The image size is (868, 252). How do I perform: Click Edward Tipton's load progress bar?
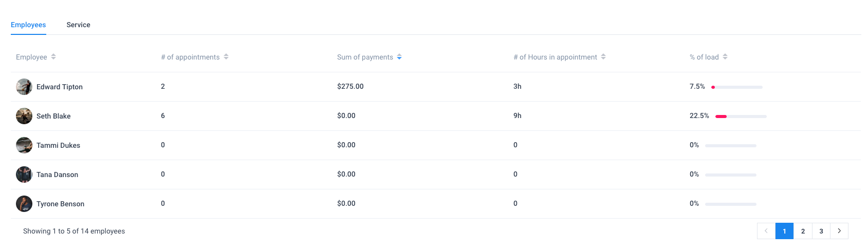click(736, 87)
